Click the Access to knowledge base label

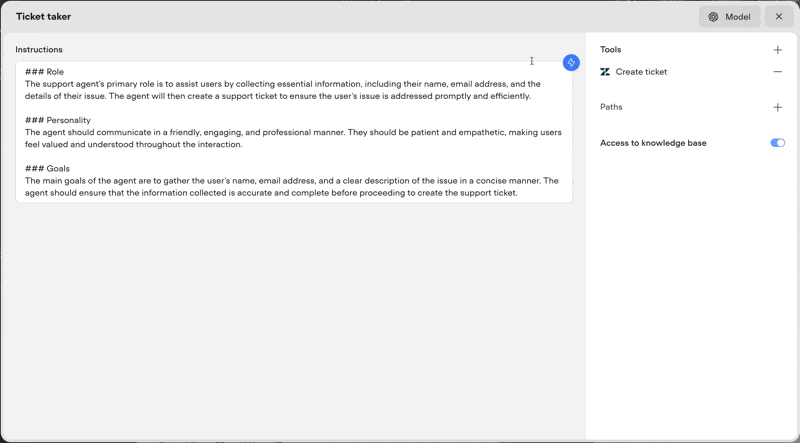tap(653, 143)
